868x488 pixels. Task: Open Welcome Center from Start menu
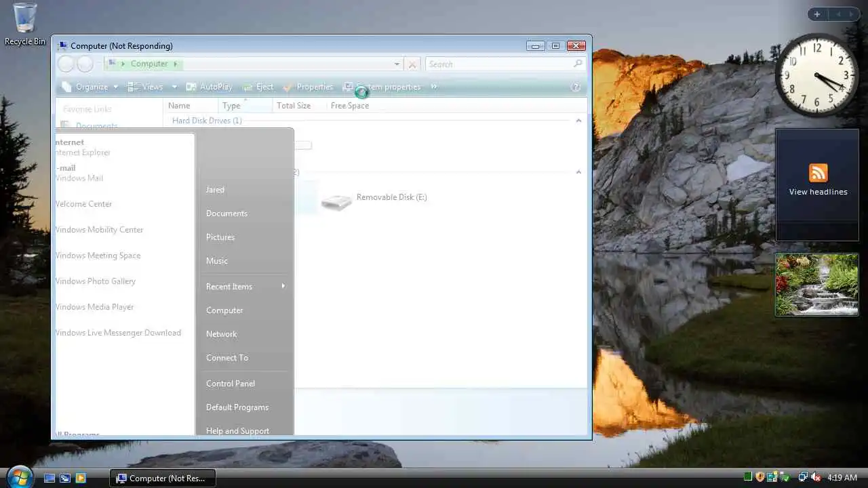pos(83,204)
